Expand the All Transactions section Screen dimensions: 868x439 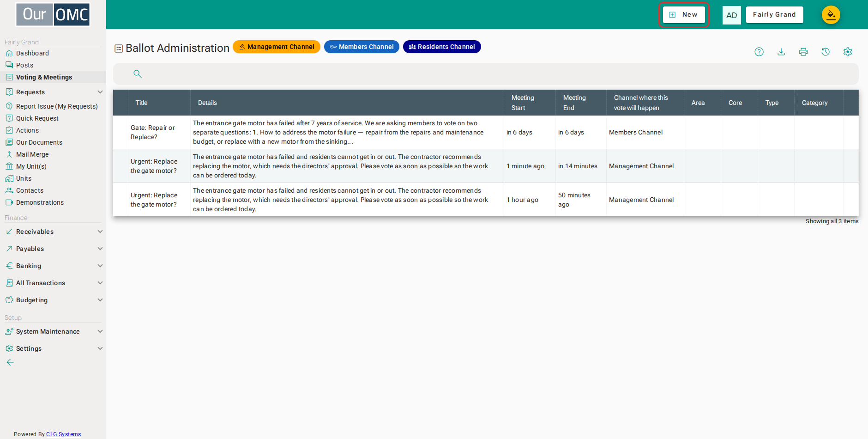(x=53, y=283)
